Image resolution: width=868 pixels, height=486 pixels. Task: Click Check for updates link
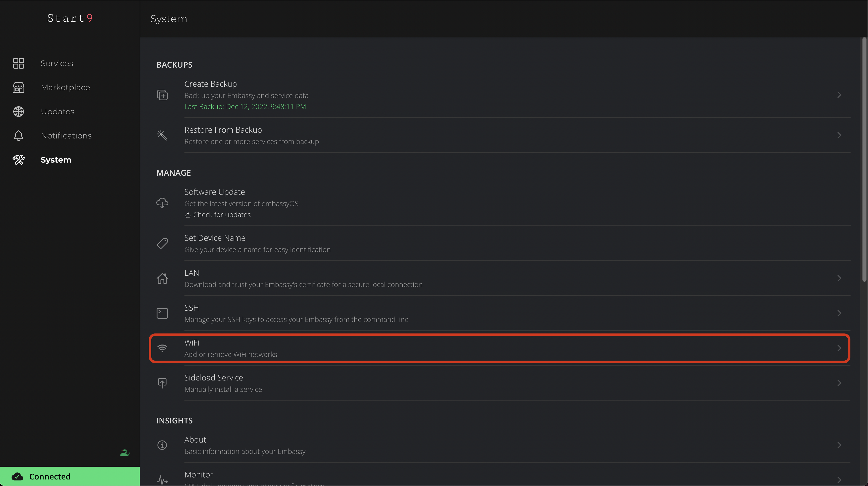tap(222, 215)
